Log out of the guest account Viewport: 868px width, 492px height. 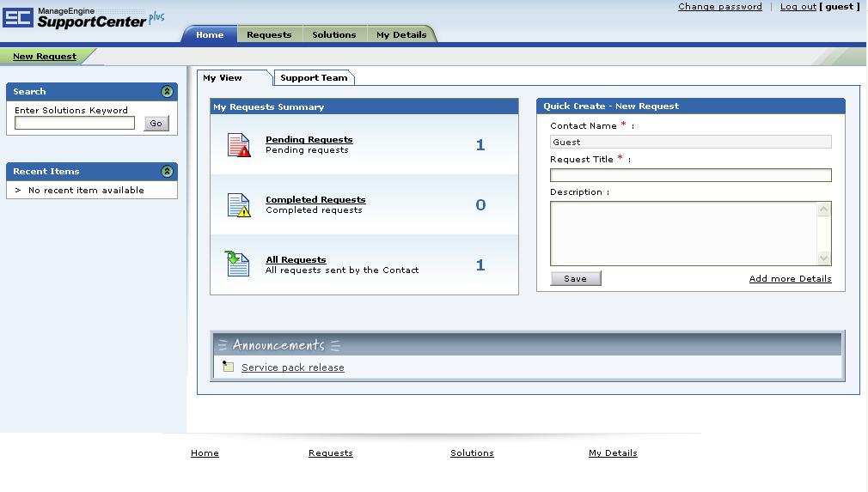798,7
